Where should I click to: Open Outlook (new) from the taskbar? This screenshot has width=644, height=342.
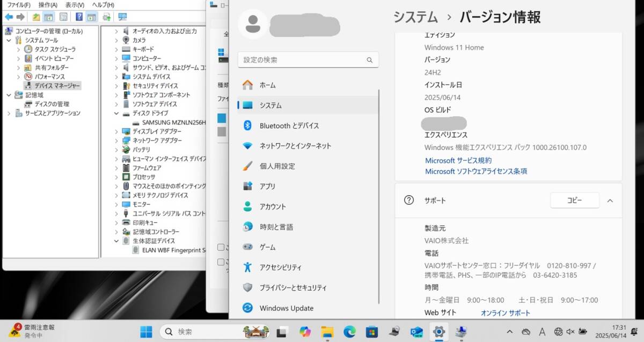(416, 332)
